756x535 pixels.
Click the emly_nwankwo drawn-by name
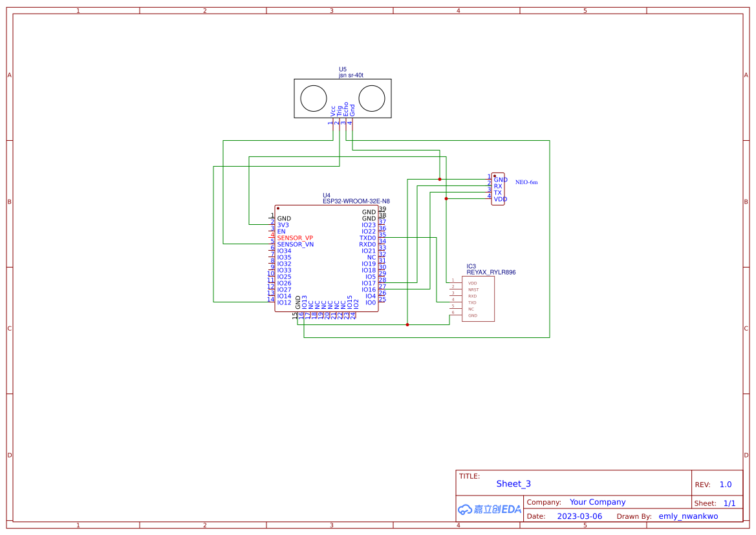(689, 516)
